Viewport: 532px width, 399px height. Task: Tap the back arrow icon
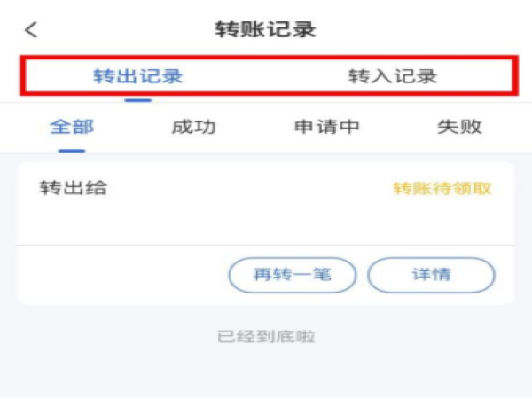pos(31,30)
